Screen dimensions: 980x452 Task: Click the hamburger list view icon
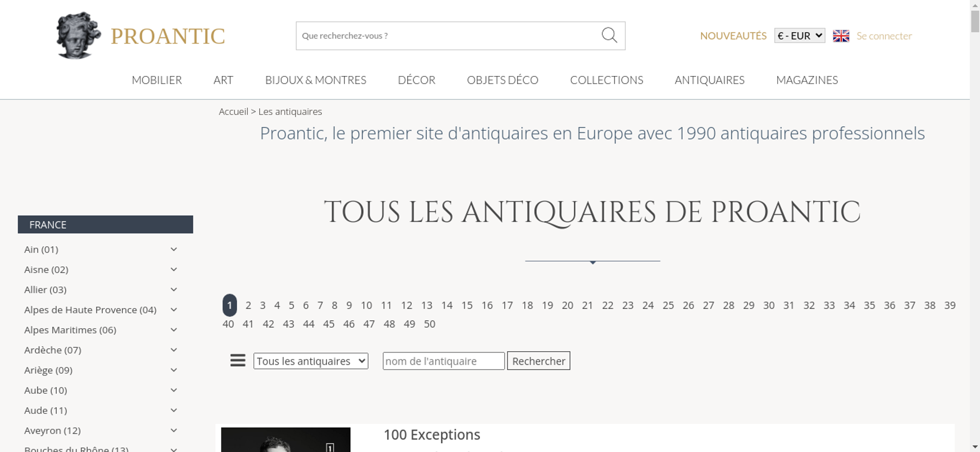(238, 361)
